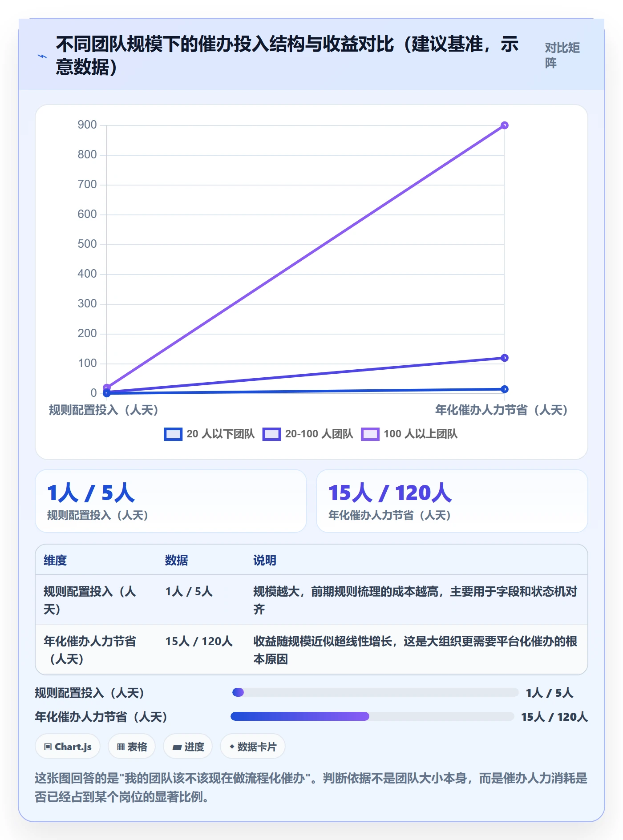The height and width of the screenshot is (840, 623).
Task: Click the lightning bolt icon beside the title
Action: point(42,56)
